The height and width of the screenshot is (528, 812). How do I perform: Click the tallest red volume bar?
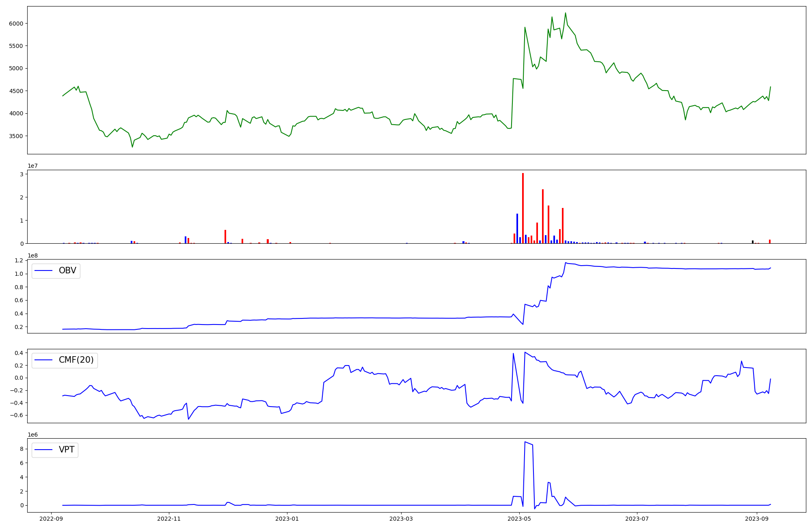(523, 207)
